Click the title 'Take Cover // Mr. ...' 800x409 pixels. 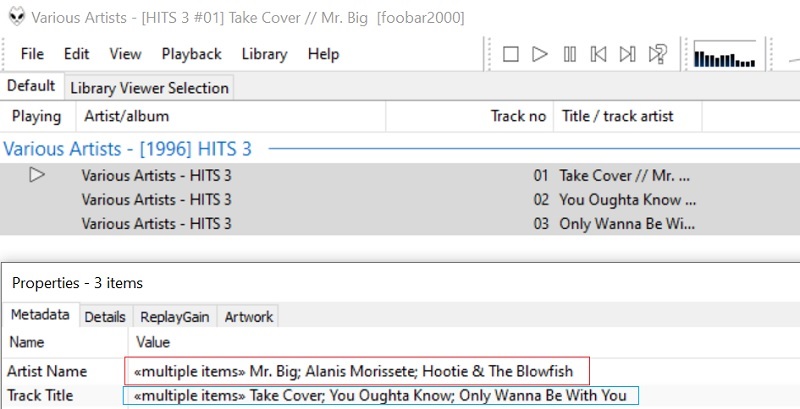coord(624,175)
